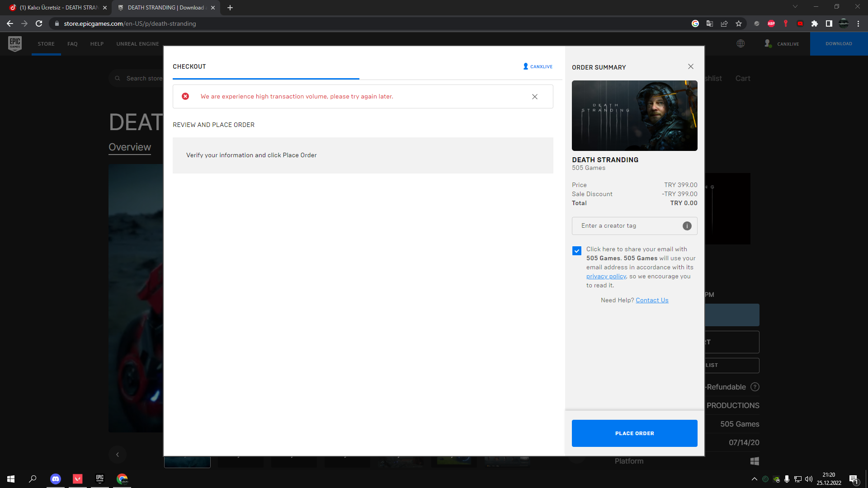Open the CANXLIVE account menu in header
Image resolution: width=868 pixels, height=488 pixels.
click(782, 44)
